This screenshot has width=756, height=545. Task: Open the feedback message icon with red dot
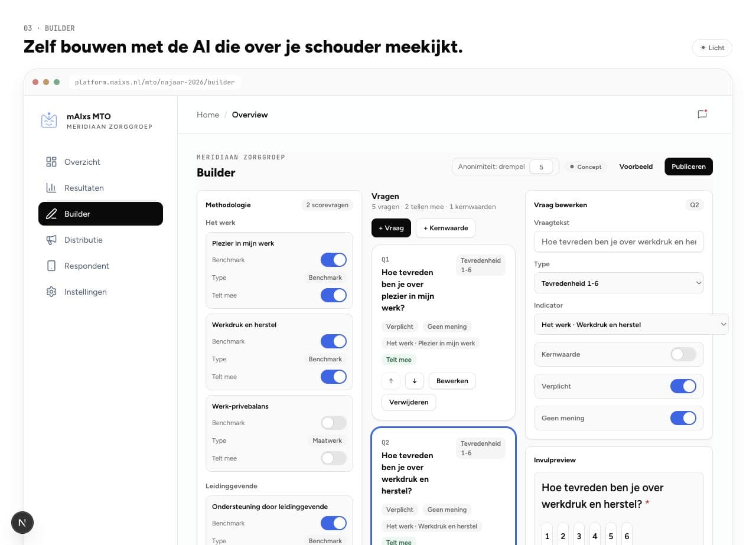[702, 114]
